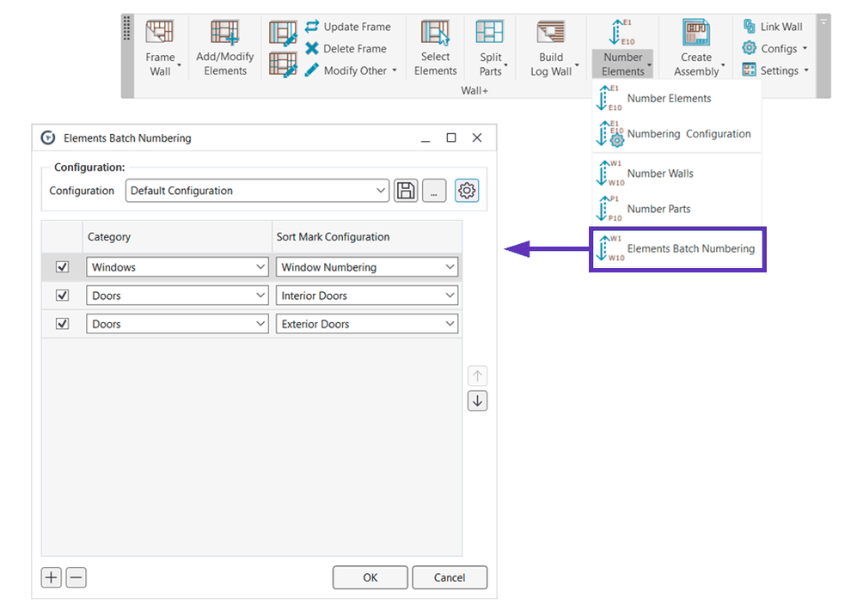
Task: Uncheck the Interior Doors row checkbox
Action: [x=63, y=296]
